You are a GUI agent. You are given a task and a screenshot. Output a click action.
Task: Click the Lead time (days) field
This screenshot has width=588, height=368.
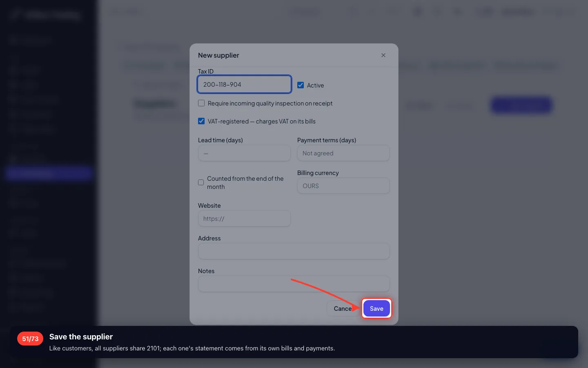click(x=244, y=153)
